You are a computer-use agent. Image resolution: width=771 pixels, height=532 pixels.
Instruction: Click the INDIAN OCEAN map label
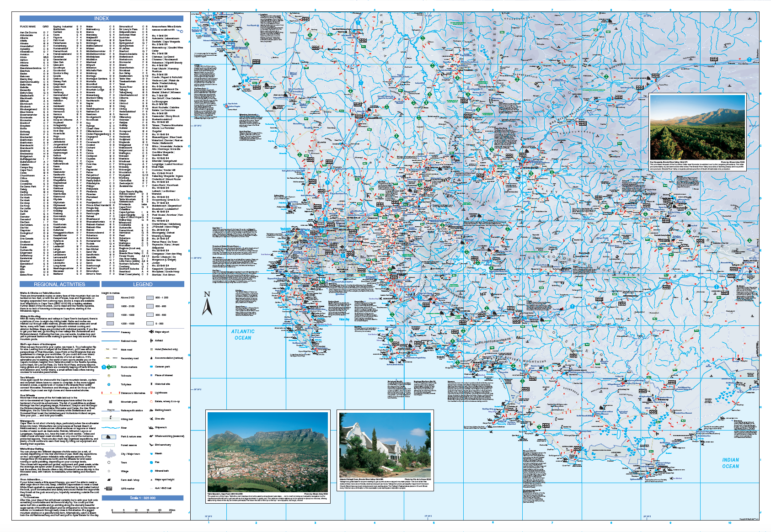(730, 463)
